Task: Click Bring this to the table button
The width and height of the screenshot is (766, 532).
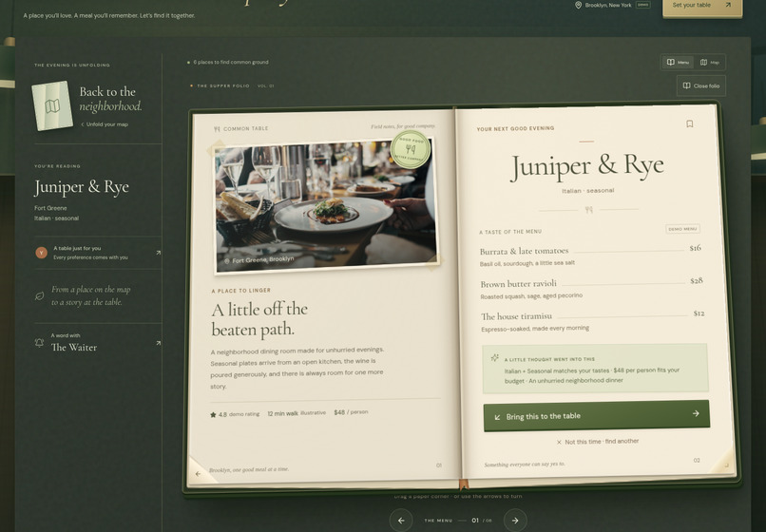Action: pos(597,416)
